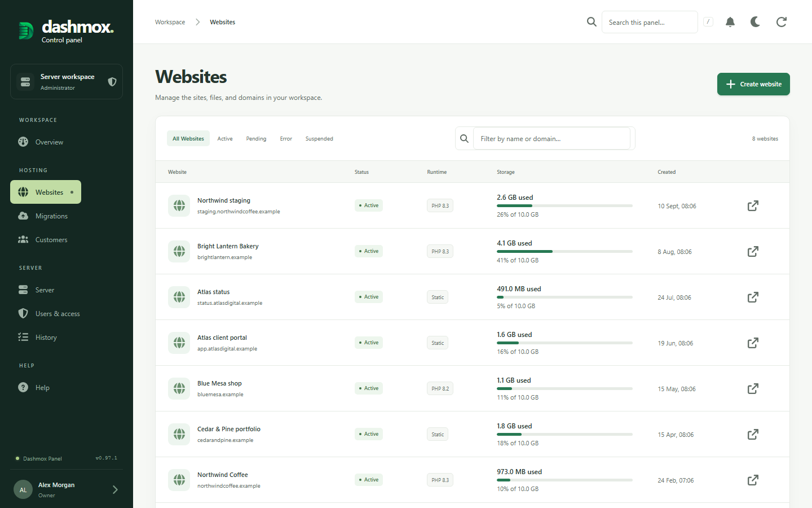Focus the Search this panel field
The height and width of the screenshot is (508, 812).
(650, 22)
